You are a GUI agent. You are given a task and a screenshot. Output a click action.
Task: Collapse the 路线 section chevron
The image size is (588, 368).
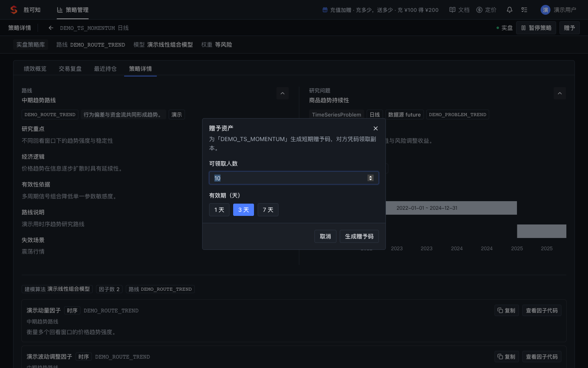(283, 93)
